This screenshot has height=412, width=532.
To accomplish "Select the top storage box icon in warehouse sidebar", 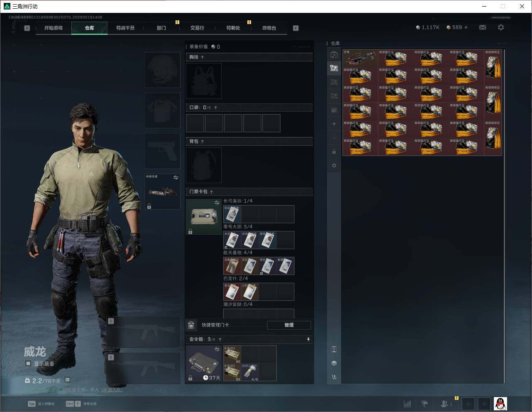I will [334, 55].
